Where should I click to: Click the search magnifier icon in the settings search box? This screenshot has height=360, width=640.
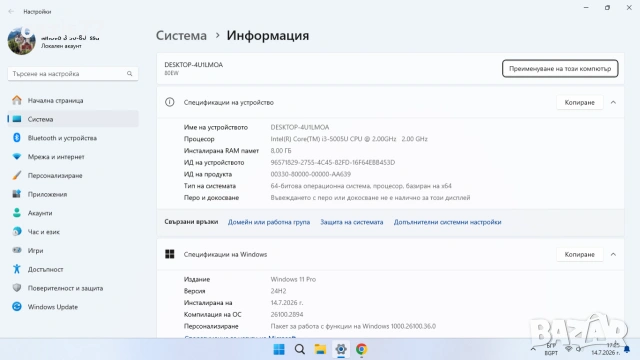[129, 73]
